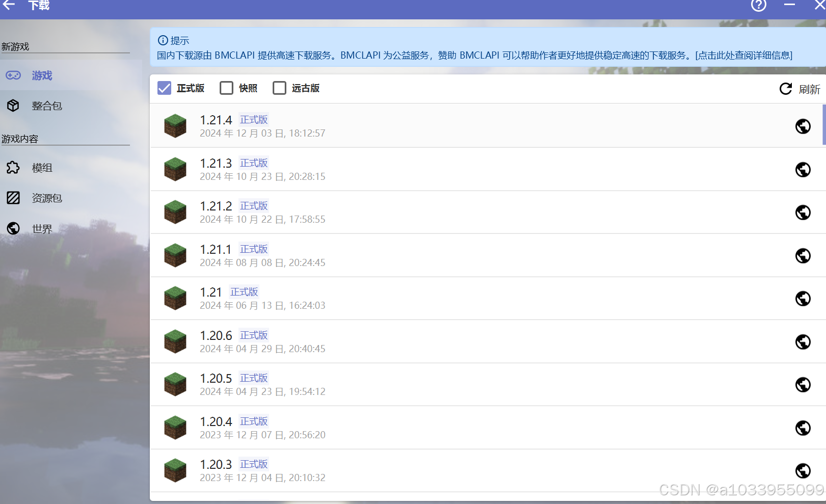Open globe icon for version 1.21.4

point(803,126)
